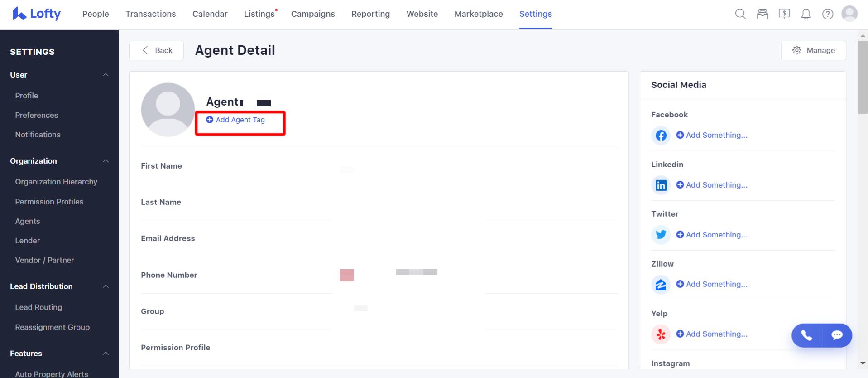Collapse the User section
Screen dimensions: 868x378
point(106,75)
